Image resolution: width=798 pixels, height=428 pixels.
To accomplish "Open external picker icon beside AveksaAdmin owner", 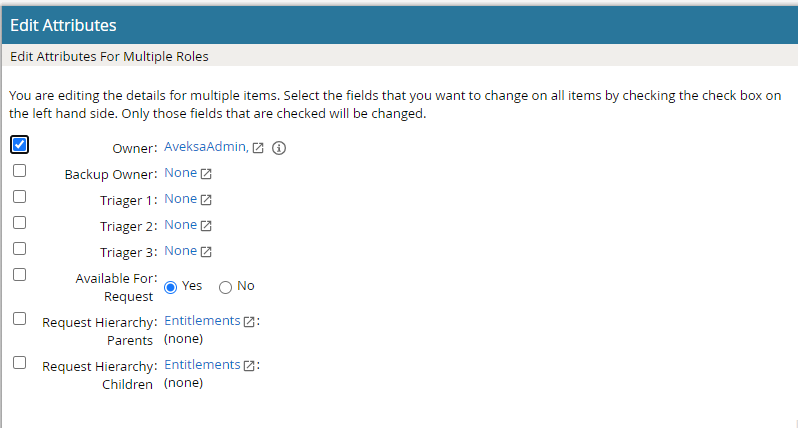I will pos(258,149).
